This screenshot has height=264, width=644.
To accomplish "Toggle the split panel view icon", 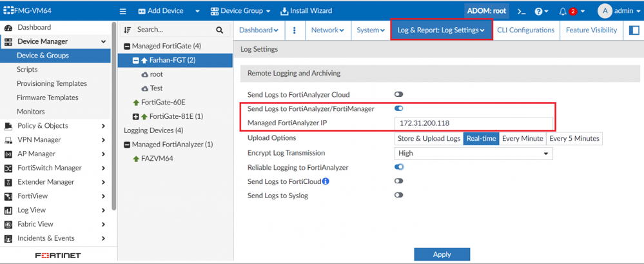I will pyautogui.click(x=634, y=30).
